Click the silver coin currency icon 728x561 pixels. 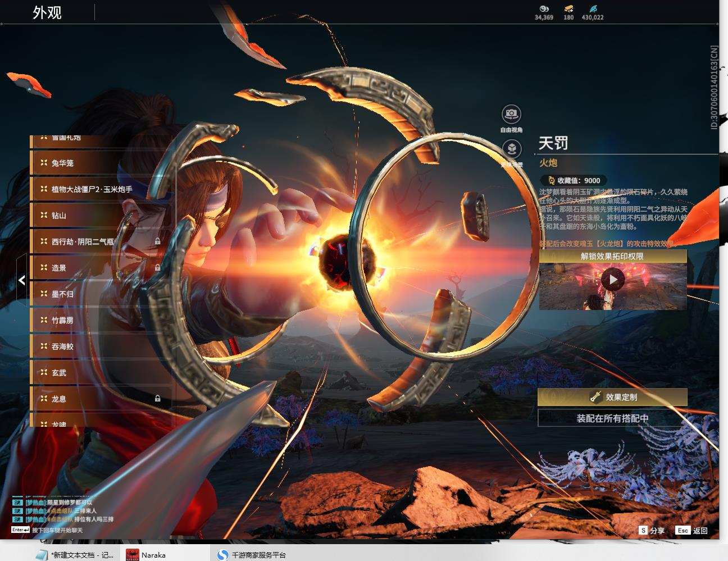tap(544, 9)
